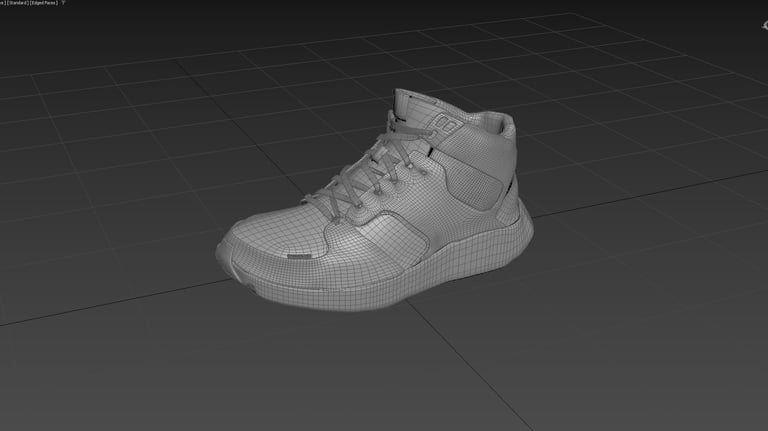
Task: Open the [Standard] viewport label menu
Action: pos(18,3)
